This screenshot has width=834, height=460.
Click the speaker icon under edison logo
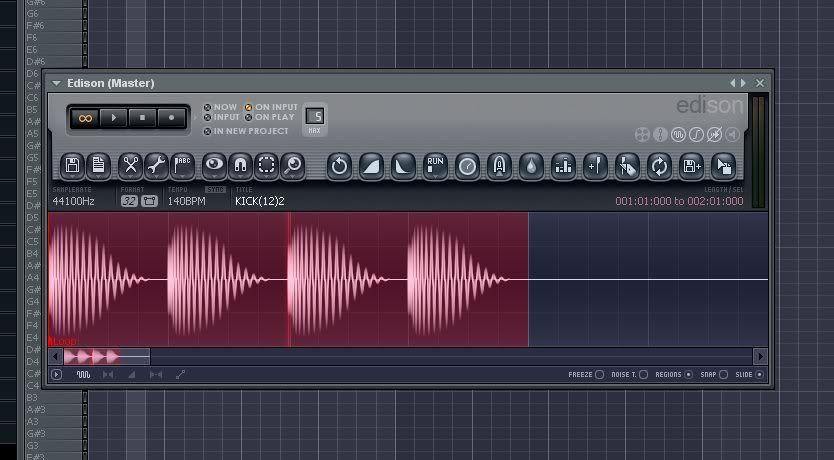tap(732, 135)
